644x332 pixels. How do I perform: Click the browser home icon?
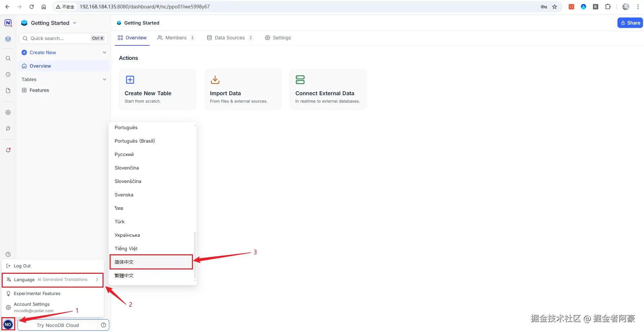coord(44,7)
